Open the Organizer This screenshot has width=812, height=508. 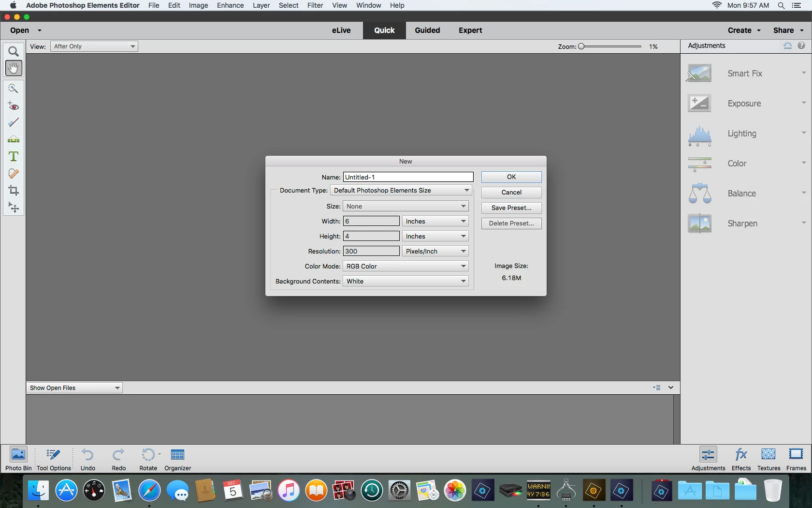(x=178, y=459)
